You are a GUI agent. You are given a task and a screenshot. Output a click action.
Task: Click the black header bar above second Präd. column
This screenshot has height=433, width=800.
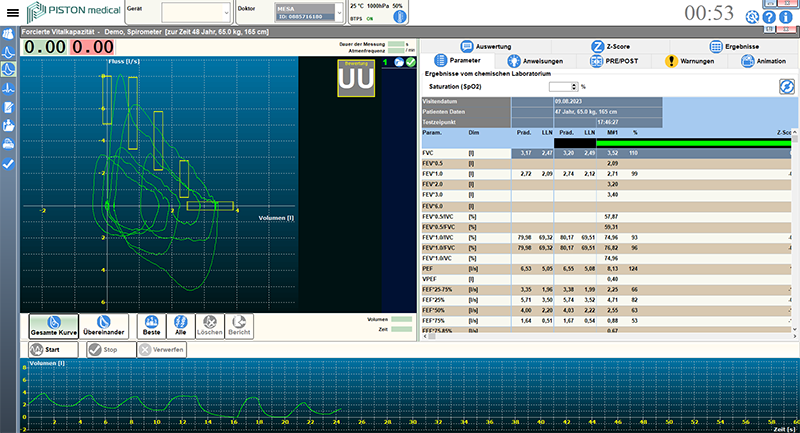(574, 143)
